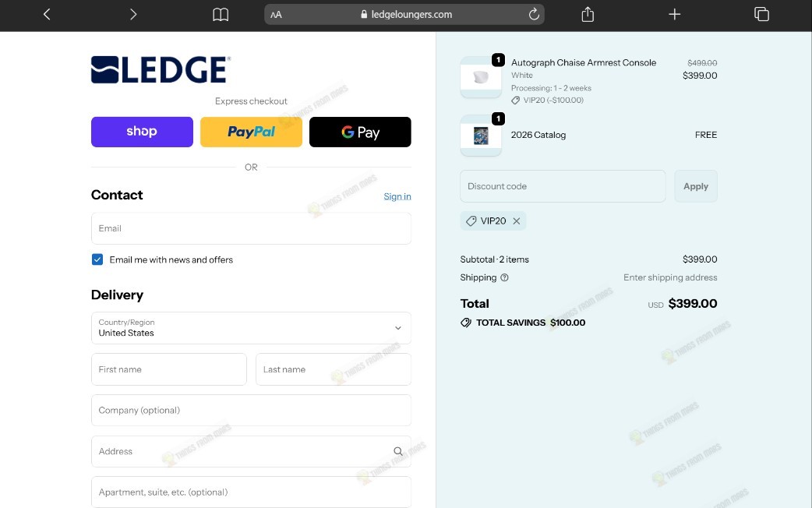Screen dimensions: 812x508
Task: Reload the page with the refresh icon
Action: 534,14
